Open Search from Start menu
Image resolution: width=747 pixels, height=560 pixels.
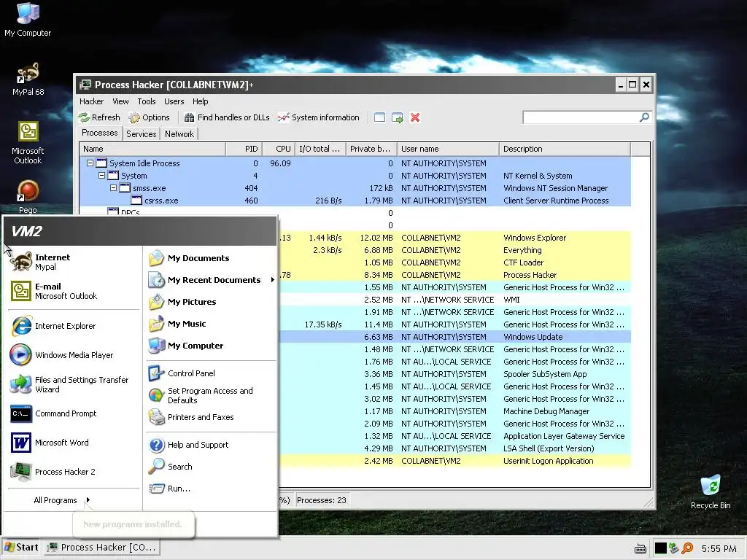point(211,467)
